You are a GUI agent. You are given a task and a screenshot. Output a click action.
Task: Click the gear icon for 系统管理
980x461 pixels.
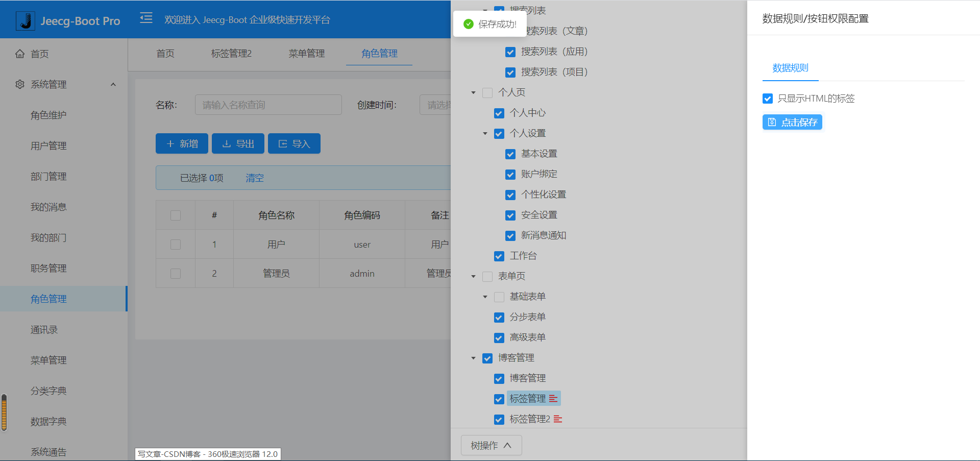tap(19, 84)
